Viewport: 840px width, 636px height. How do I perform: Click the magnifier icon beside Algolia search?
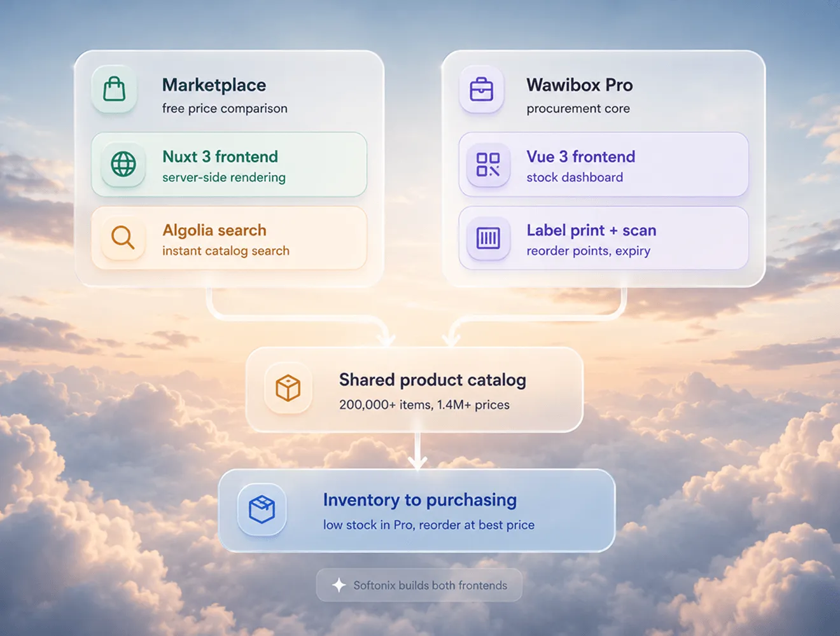[123, 238]
